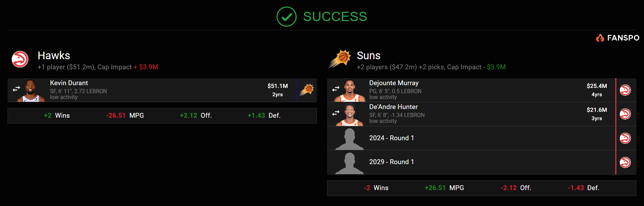Click the Suns team logo in header
Screen dimensions: 644x206
339,59
